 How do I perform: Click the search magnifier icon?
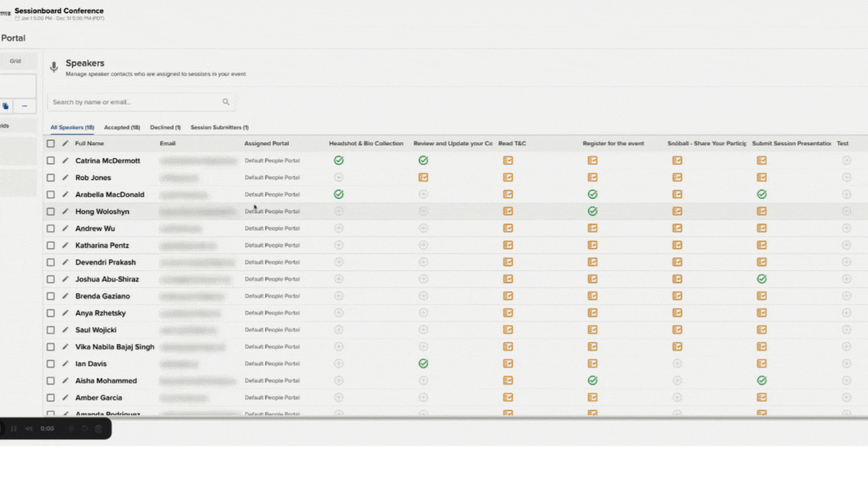(x=226, y=101)
